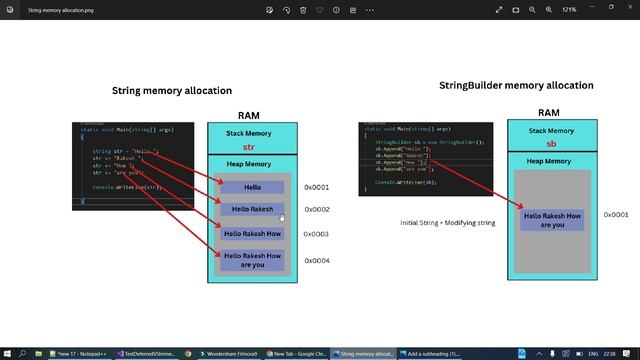Zoom in on the image
Viewport: 640px width, 360px height.
(x=549, y=10)
